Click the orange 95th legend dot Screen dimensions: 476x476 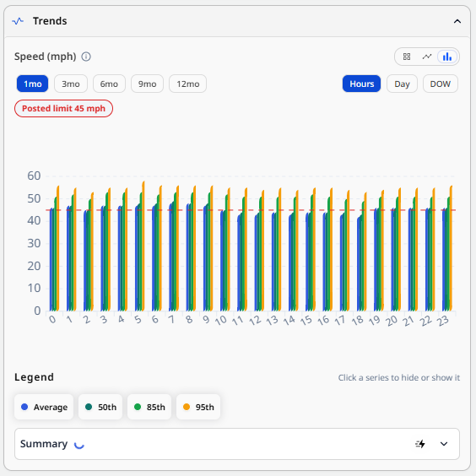tap(187, 407)
